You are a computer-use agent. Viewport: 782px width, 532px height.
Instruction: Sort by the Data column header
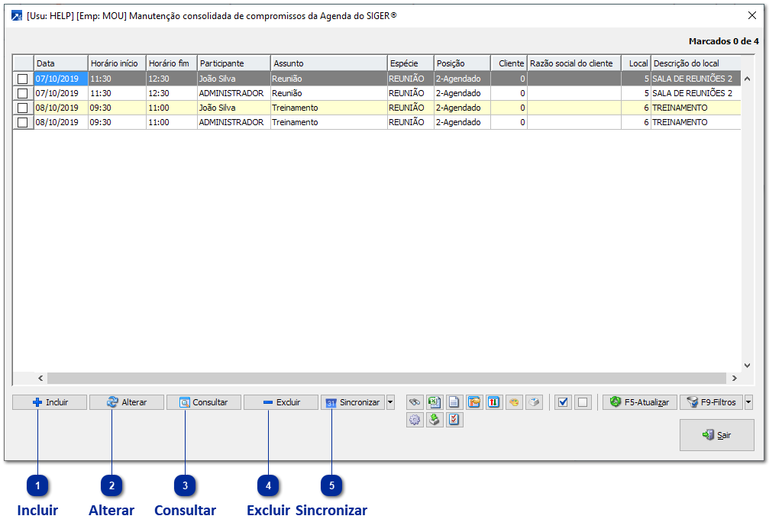tap(61, 63)
